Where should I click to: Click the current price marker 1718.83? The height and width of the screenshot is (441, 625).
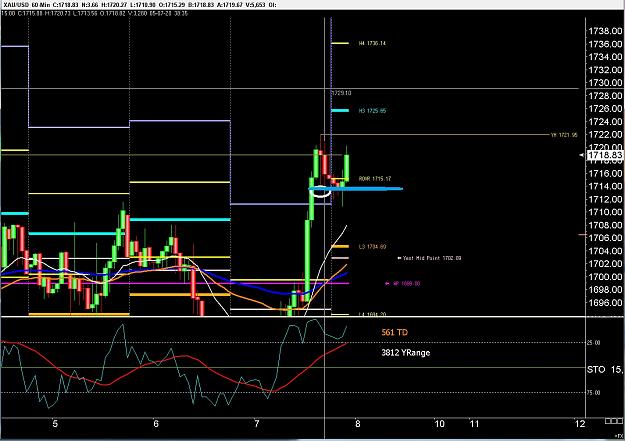point(605,155)
